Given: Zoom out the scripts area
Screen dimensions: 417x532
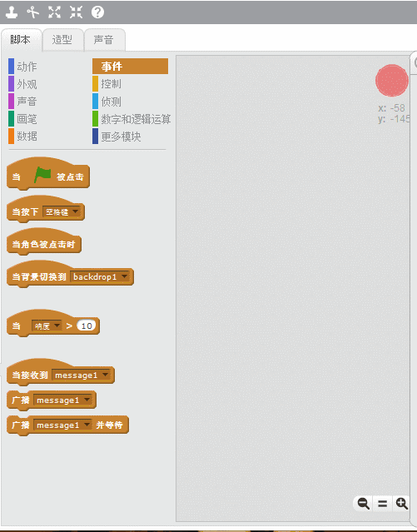Looking at the screenshot, I should 364,504.
